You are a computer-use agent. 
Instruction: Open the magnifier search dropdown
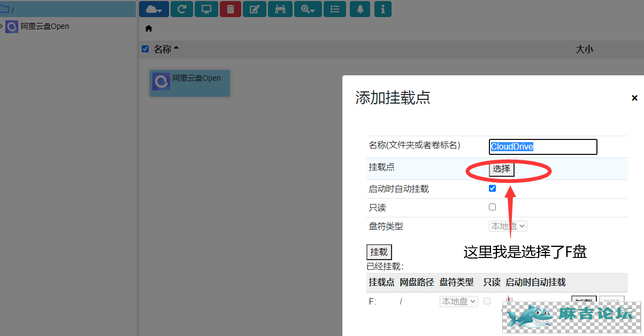(308, 9)
